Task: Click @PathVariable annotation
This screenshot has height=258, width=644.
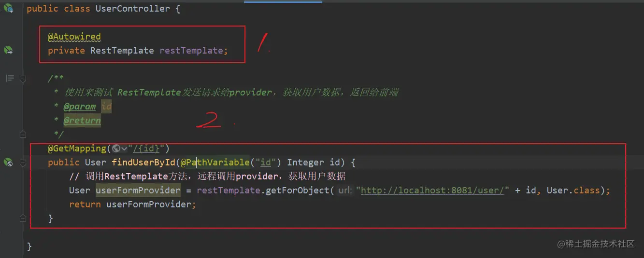Action: pyautogui.click(x=215, y=163)
